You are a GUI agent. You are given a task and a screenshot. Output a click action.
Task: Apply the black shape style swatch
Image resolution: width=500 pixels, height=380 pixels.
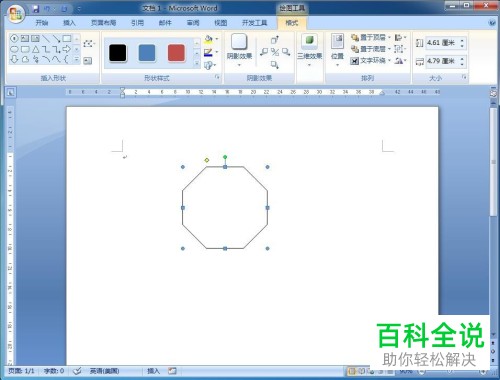point(118,53)
